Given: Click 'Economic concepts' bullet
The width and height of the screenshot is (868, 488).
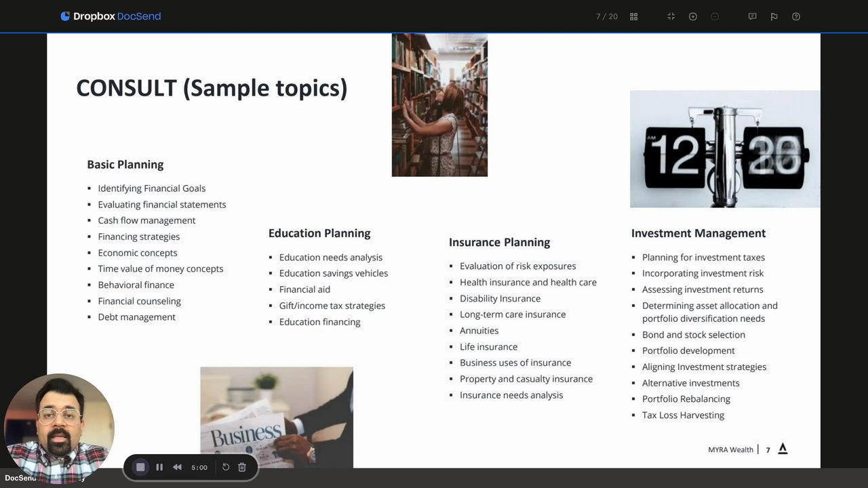Looking at the screenshot, I should pos(138,253).
